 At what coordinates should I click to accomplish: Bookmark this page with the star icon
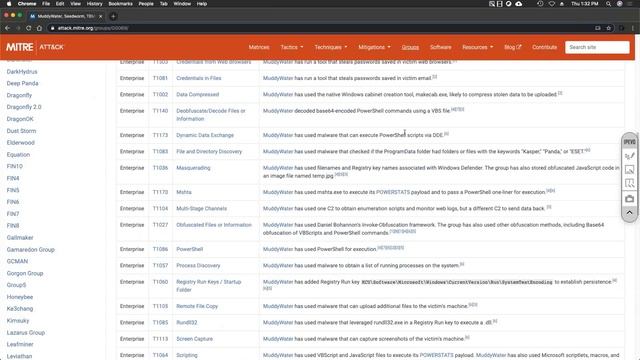click(x=609, y=28)
